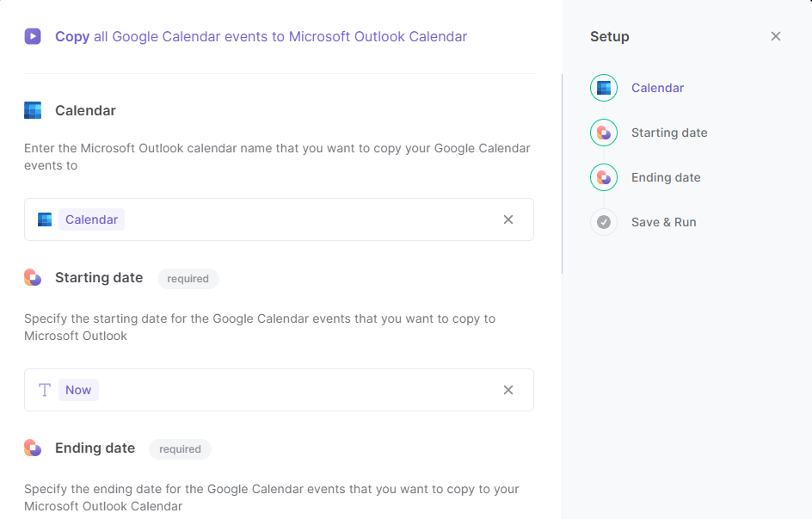Image resolution: width=812 pixels, height=519 pixels.
Task: Click the Outlook icon inside the Calendar field
Action: pos(45,219)
